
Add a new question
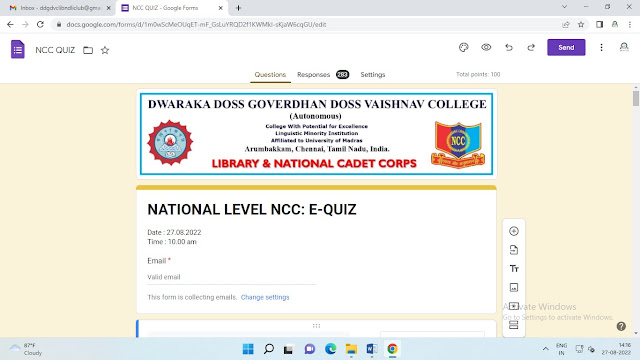(x=514, y=231)
